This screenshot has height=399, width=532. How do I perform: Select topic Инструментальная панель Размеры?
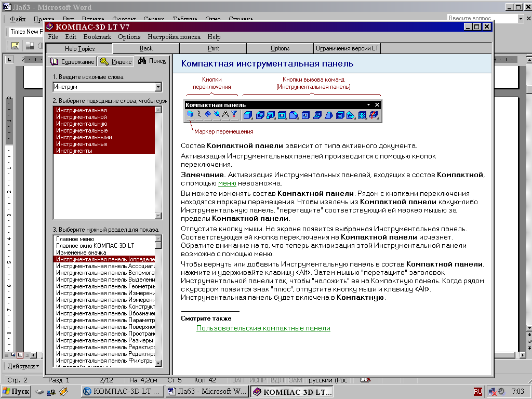pyautogui.click(x=104, y=340)
